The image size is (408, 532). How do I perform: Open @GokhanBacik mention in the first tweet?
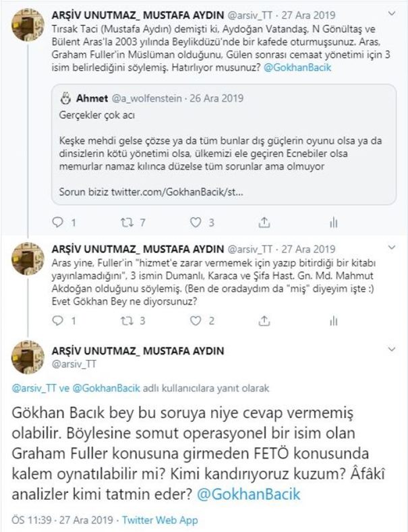point(297,67)
